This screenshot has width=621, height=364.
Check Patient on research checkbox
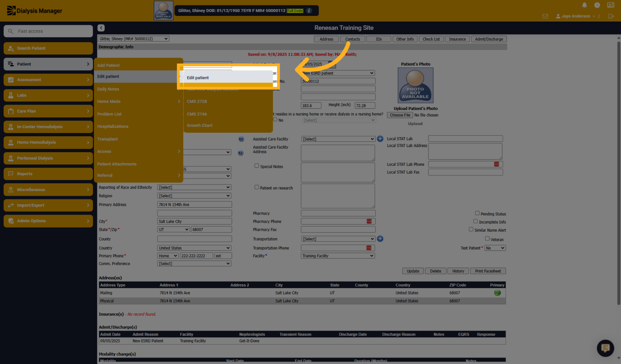point(256,187)
